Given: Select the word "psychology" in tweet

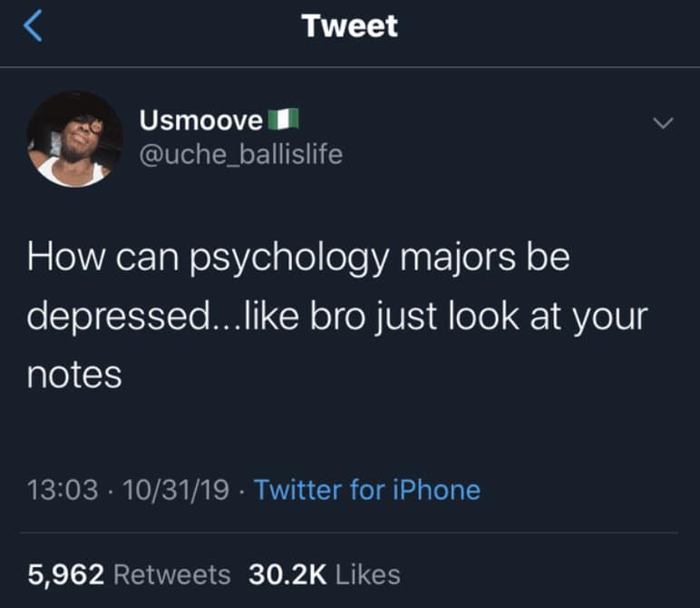Looking at the screenshot, I should tap(291, 259).
